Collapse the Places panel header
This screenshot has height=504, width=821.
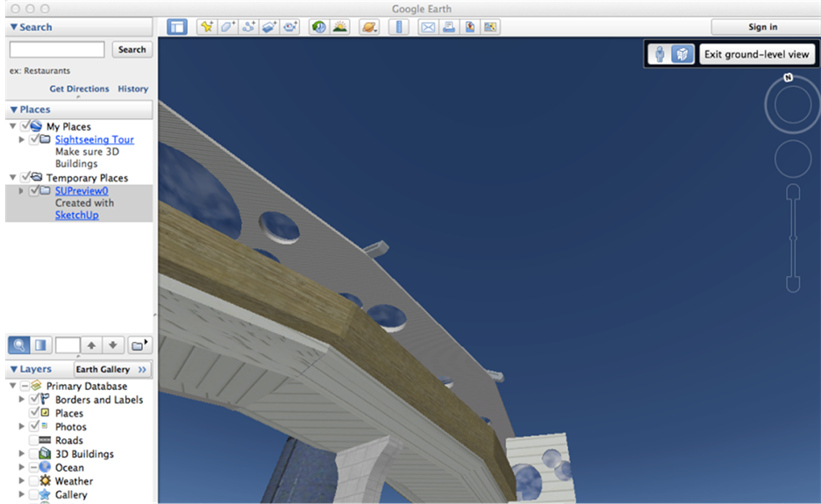[x=14, y=110]
